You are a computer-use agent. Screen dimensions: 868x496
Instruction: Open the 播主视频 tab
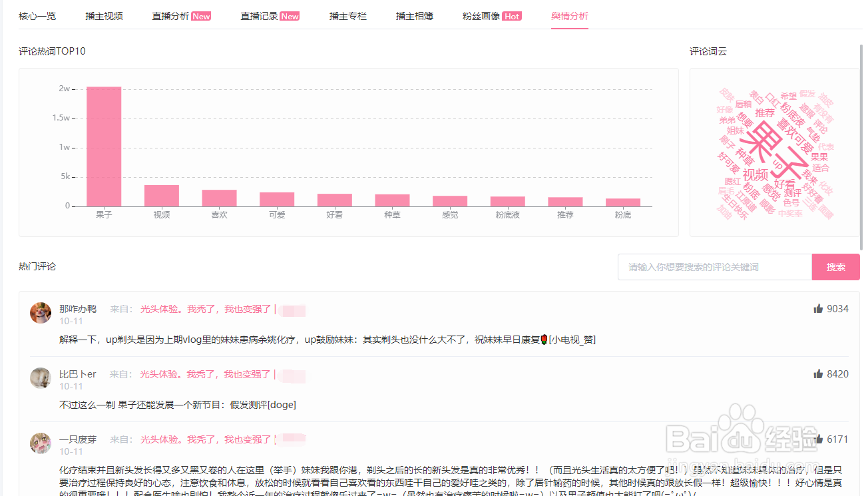(104, 15)
